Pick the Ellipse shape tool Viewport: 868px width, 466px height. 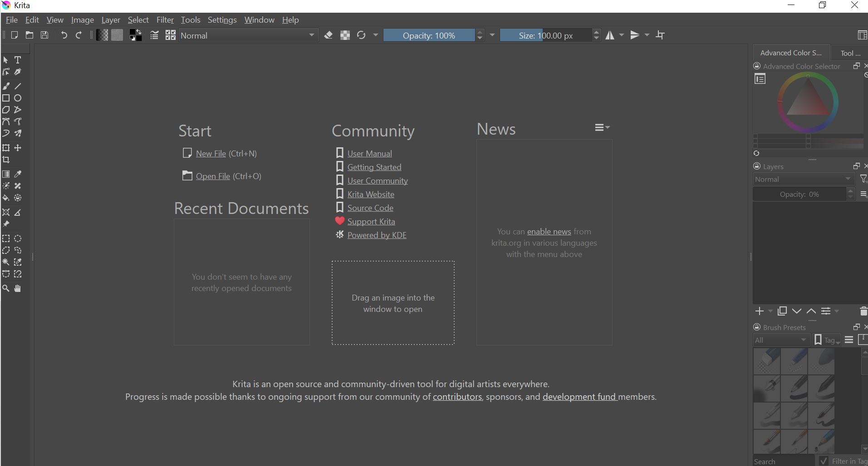18,98
